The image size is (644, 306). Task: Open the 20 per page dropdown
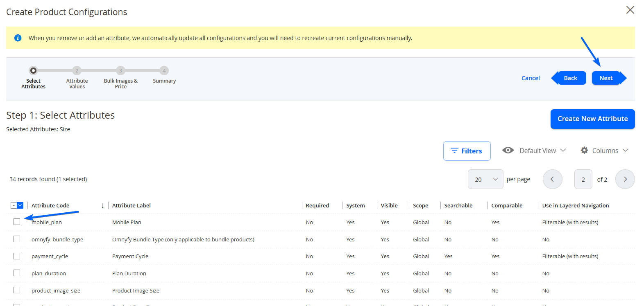485,179
